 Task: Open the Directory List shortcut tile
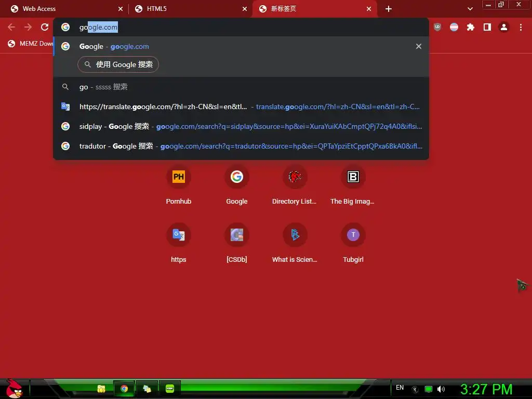295,185
